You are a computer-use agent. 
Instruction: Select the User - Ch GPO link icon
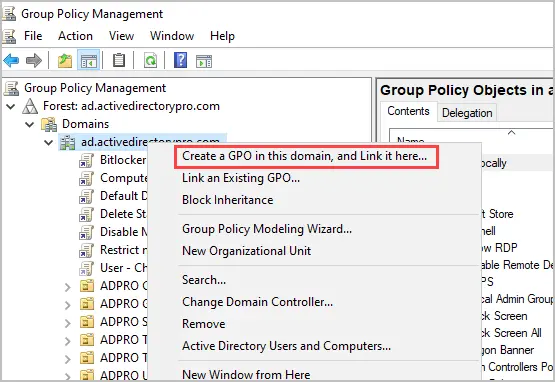coord(86,268)
